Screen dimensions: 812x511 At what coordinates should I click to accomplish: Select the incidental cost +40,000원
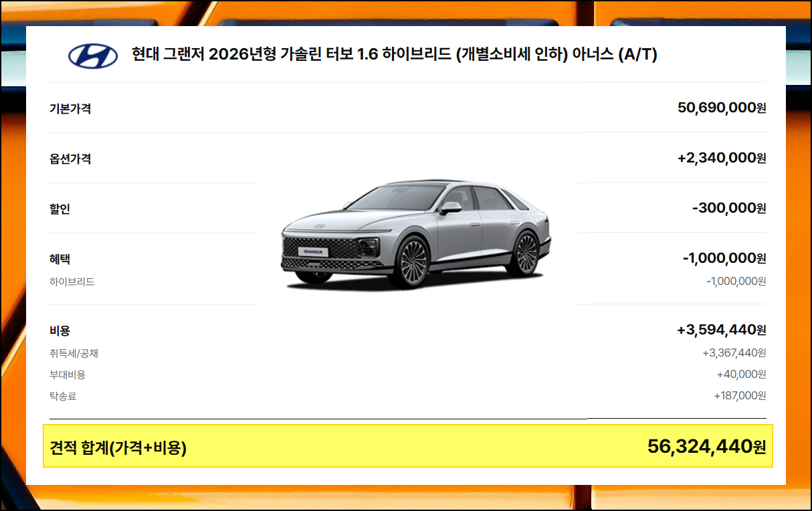tap(742, 374)
